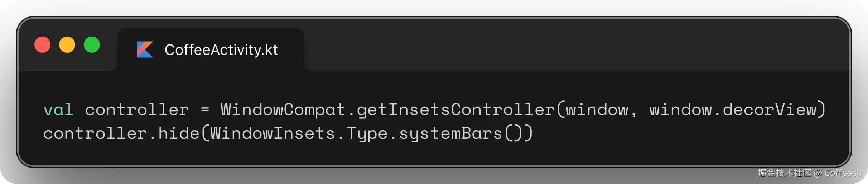868x184 pixels.
Task: Click the yellow minimize window button
Action: click(67, 45)
